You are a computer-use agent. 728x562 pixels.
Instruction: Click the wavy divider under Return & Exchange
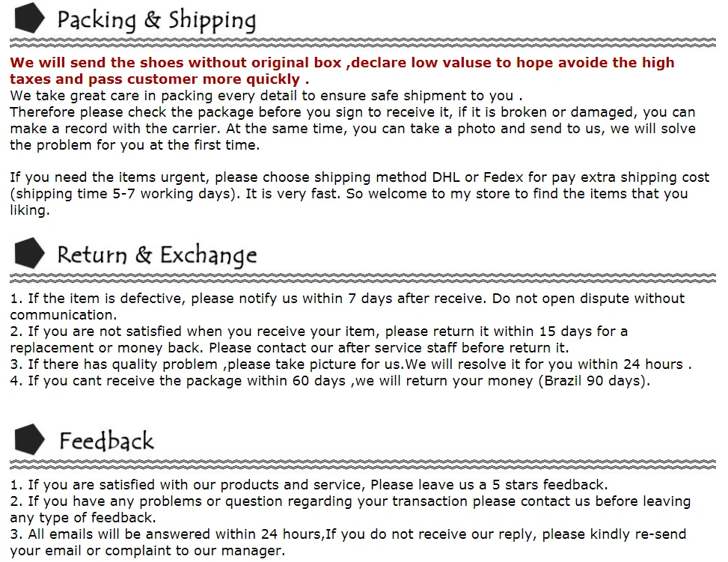pos(363,278)
